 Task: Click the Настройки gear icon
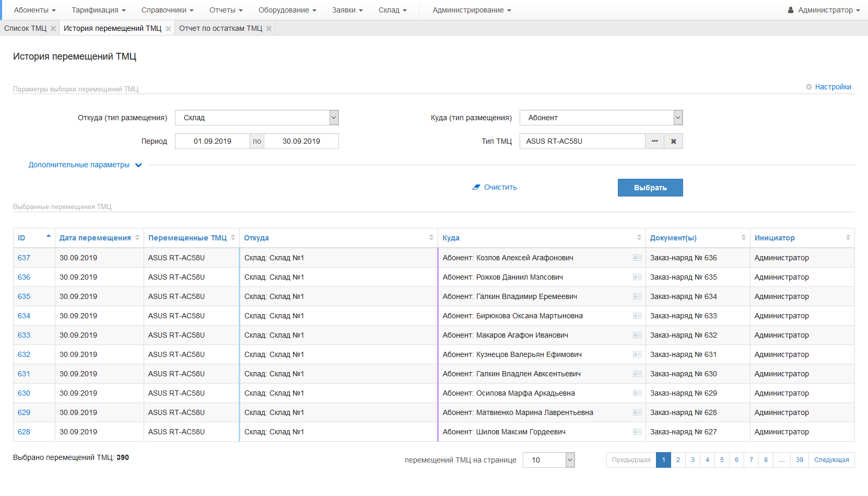(x=809, y=87)
